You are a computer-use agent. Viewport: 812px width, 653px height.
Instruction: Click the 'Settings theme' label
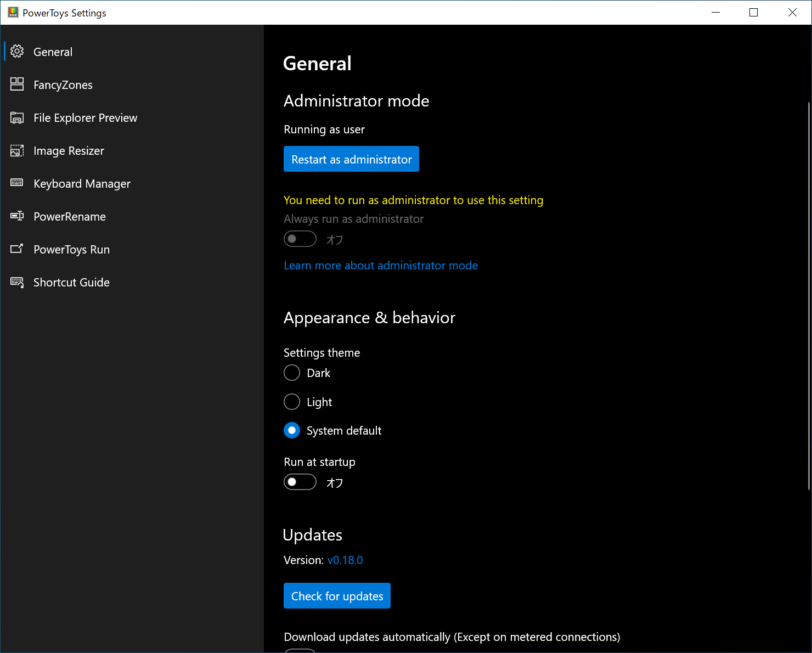(322, 353)
